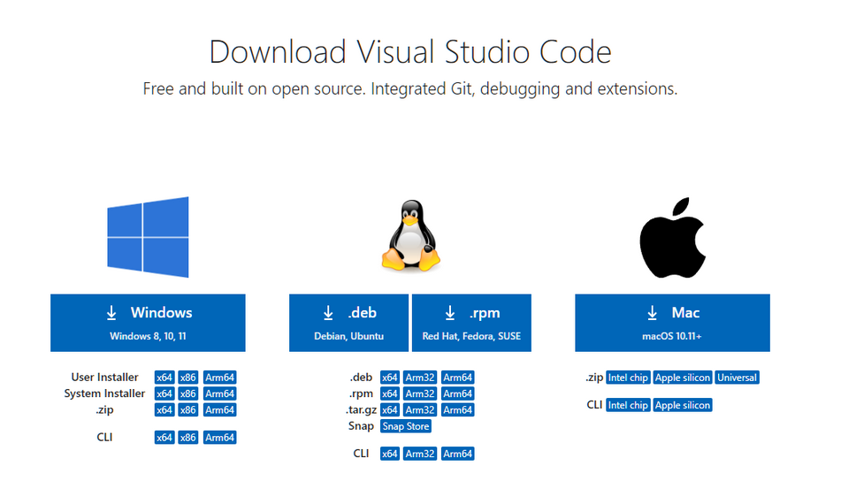Click the Apple logo icon
This screenshot has width=841, height=504.
673,238
